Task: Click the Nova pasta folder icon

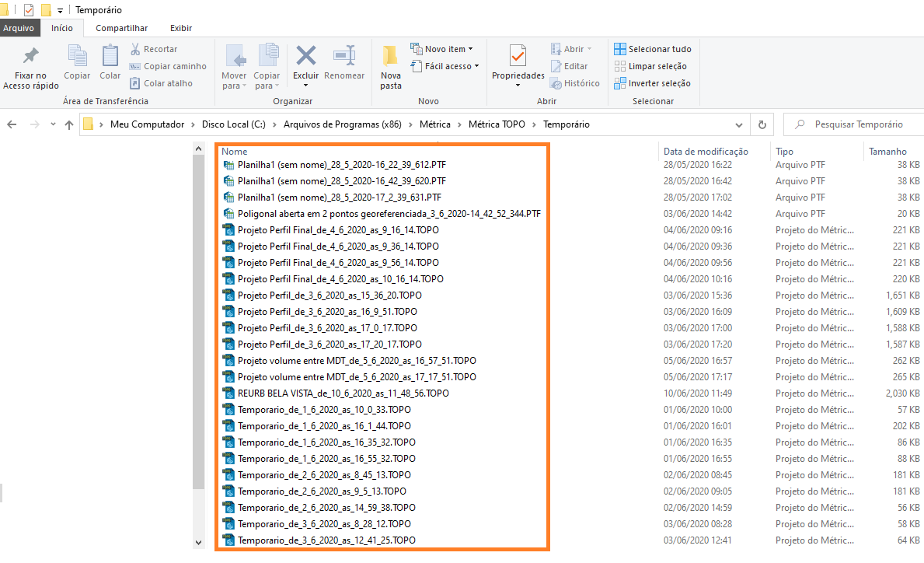Action: (x=390, y=57)
